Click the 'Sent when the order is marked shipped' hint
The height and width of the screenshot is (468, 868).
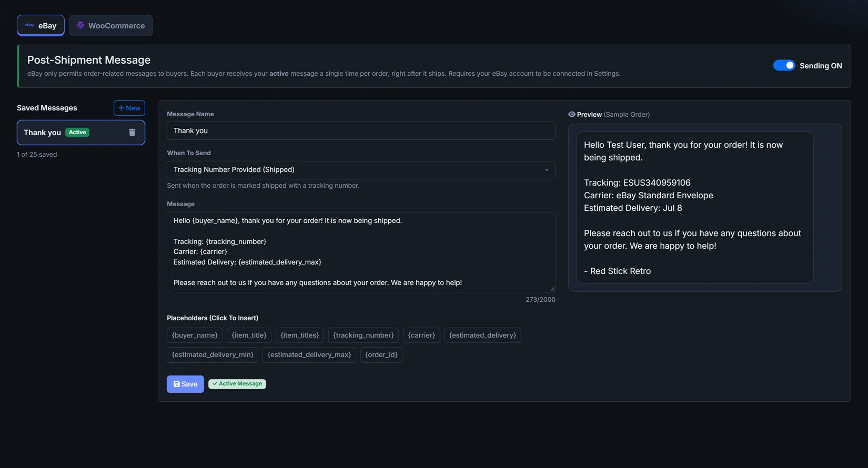coord(263,186)
